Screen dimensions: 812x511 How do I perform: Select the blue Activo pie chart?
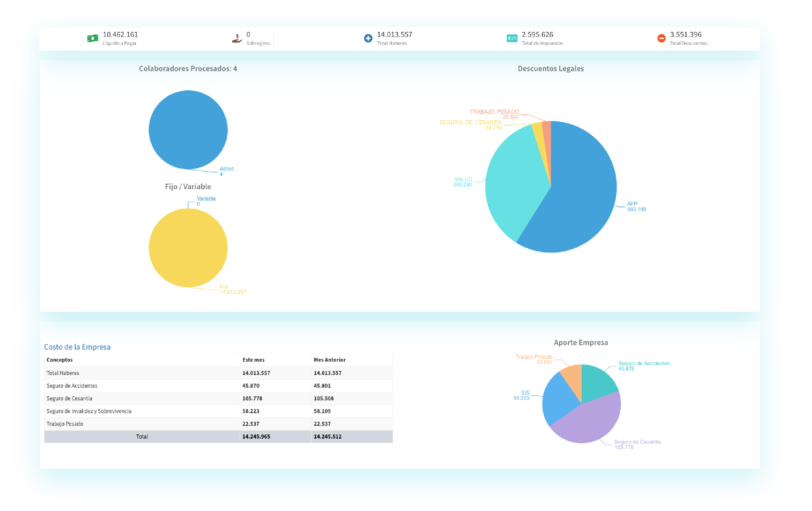coord(188,130)
